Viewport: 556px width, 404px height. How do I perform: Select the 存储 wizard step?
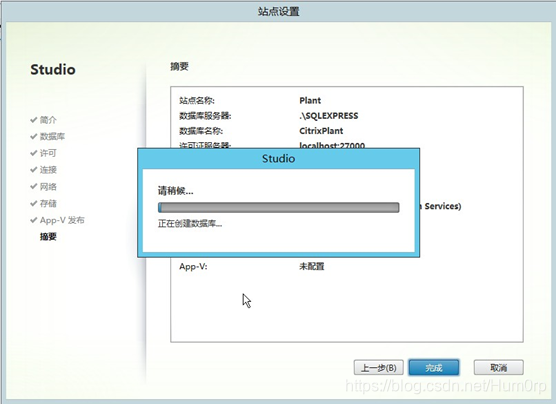48,203
